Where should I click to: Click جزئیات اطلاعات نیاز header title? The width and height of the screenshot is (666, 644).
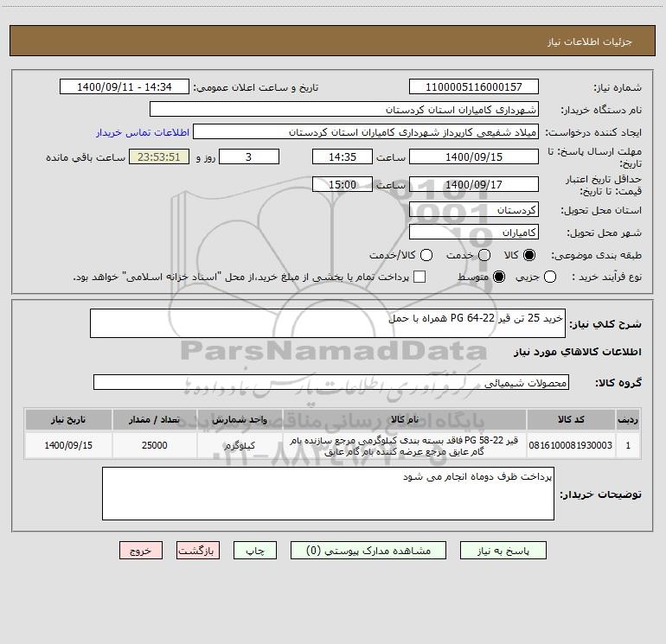(x=590, y=41)
